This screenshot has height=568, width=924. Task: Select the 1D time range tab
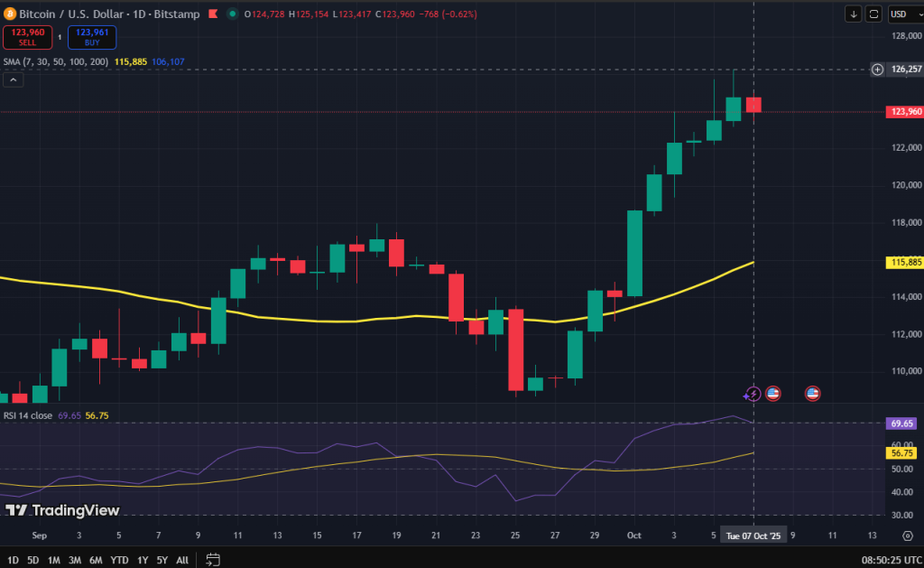coord(14,560)
